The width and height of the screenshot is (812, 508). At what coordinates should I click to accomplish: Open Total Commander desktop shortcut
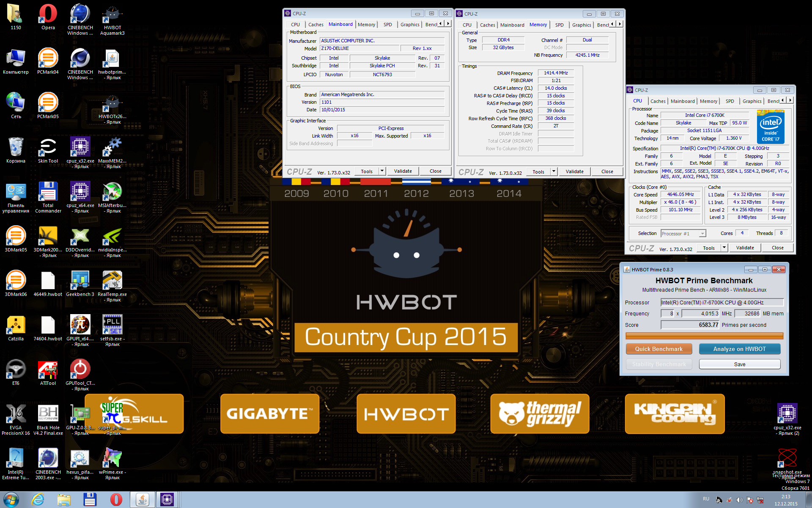point(48,197)
